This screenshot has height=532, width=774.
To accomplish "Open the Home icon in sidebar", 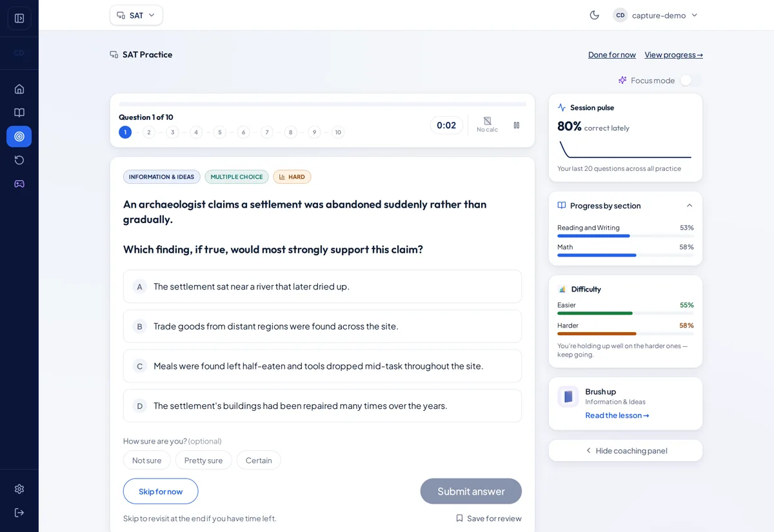I will [x=19, y=89].
